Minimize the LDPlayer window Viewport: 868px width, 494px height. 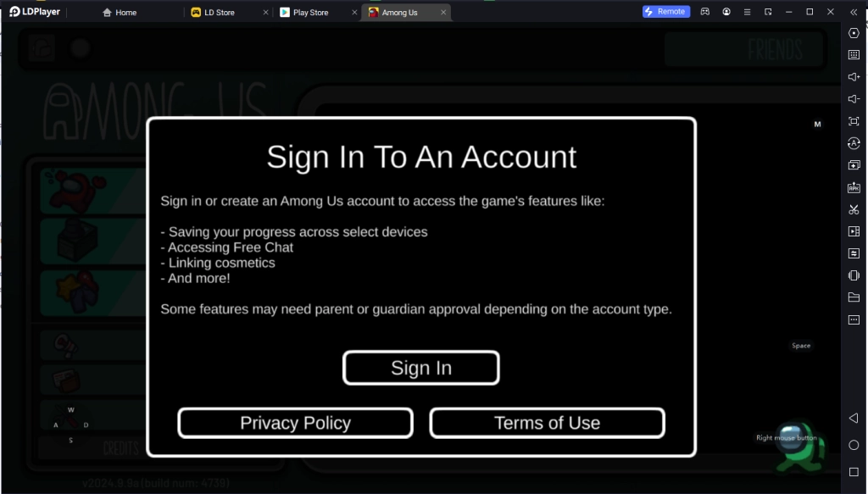[789, 12]
